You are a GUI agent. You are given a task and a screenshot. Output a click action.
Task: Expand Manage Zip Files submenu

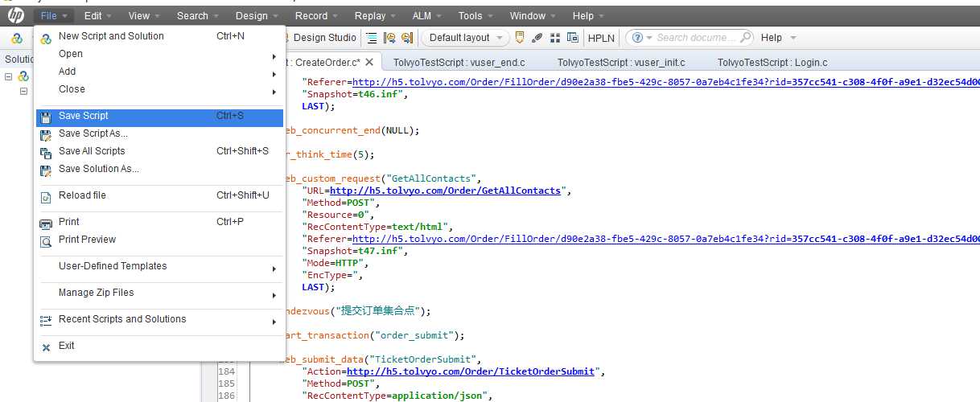(159, 293)
